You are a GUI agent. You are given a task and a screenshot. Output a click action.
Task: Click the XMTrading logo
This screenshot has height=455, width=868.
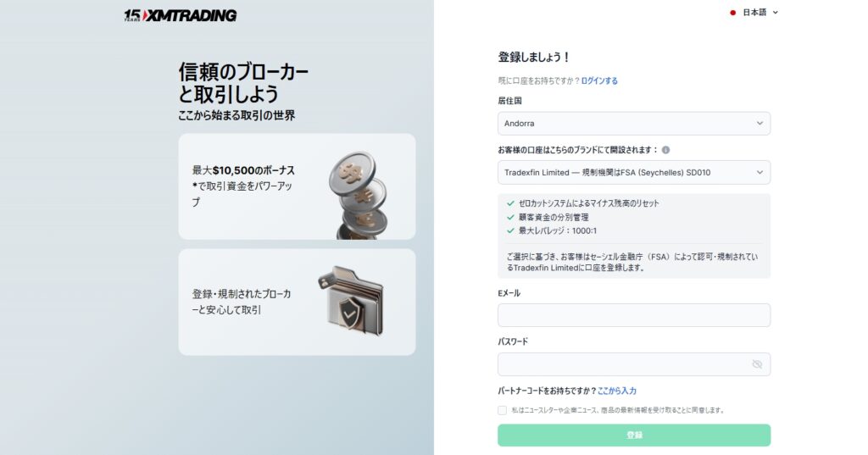tap(180, 15)
